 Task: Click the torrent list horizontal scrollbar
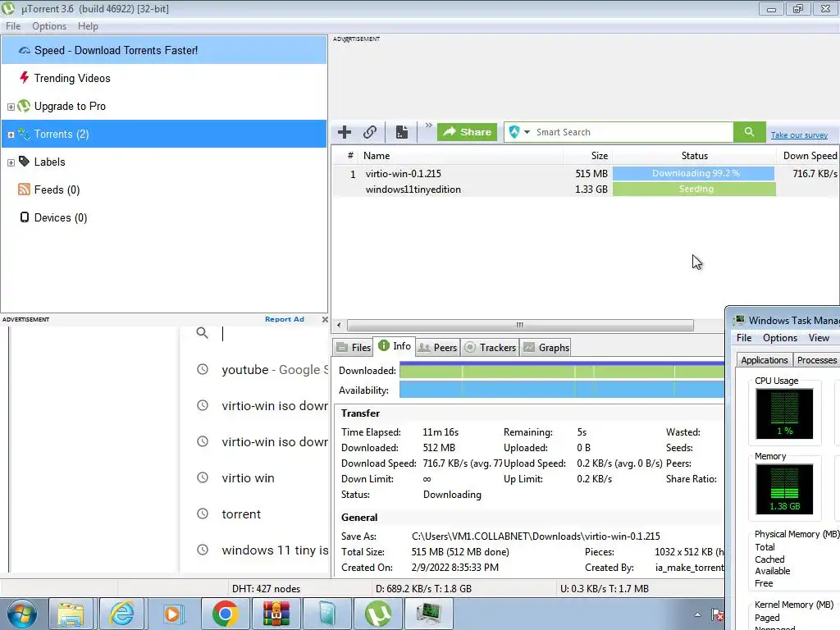pyautogui.click(x=519, y=325)
